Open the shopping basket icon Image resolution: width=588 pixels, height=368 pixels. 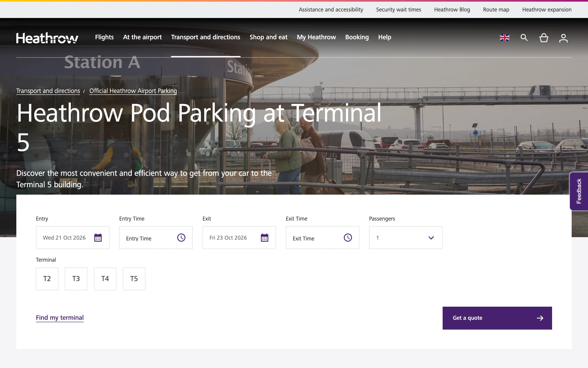(x=544, y=38)
